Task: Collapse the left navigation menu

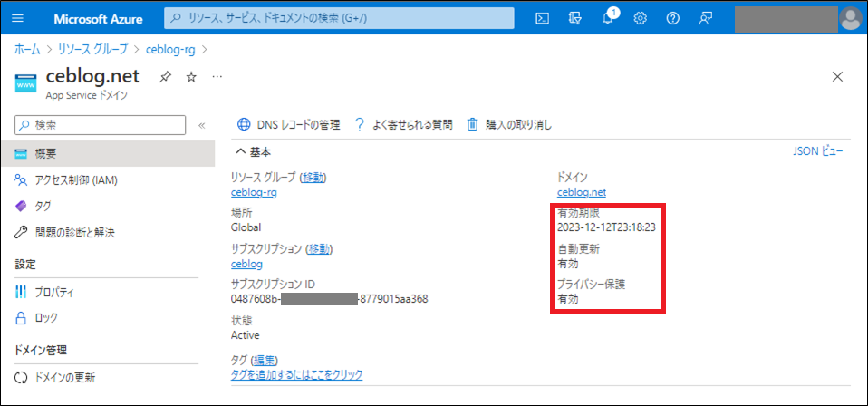Action: [201, 125]
